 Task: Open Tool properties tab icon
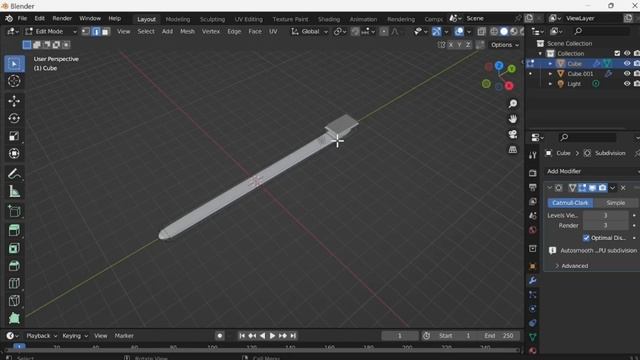[533, 155]
